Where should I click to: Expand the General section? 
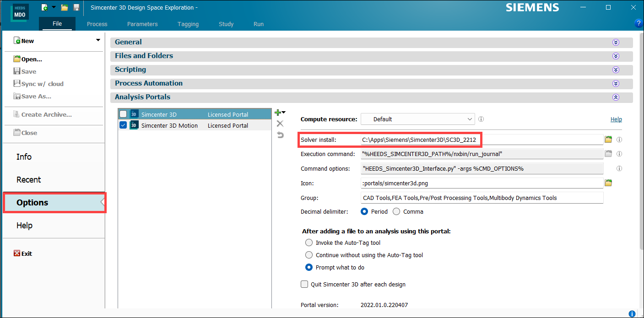click(x=616, y=42)
